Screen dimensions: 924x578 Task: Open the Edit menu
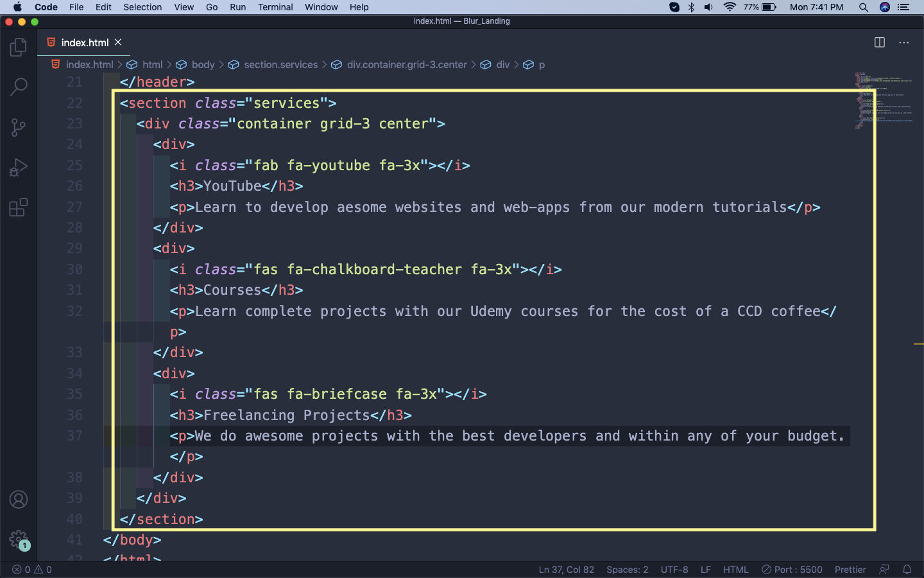click(x=103, y=7)
